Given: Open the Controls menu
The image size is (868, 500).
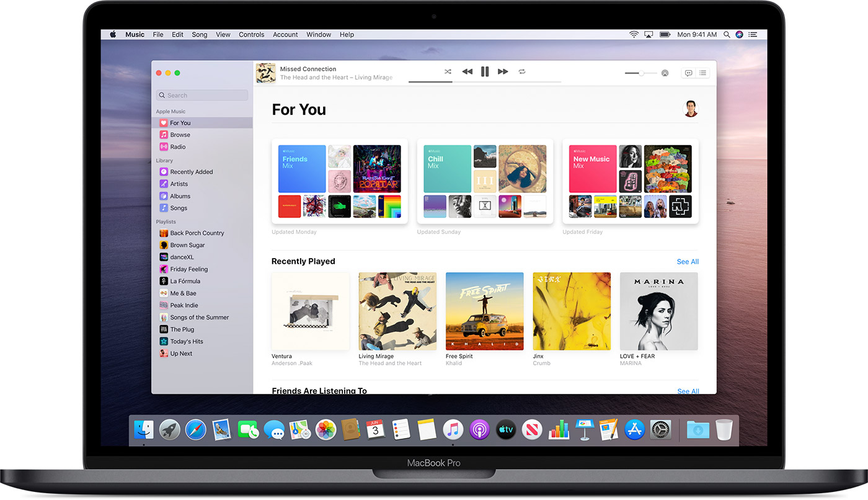Looking at the screenshot, I should 252,35.
